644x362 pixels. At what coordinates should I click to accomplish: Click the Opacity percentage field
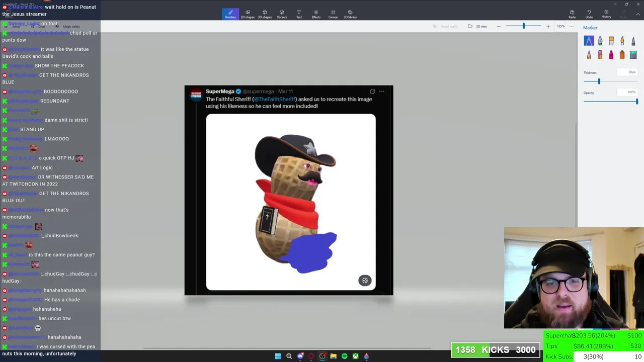627,93
